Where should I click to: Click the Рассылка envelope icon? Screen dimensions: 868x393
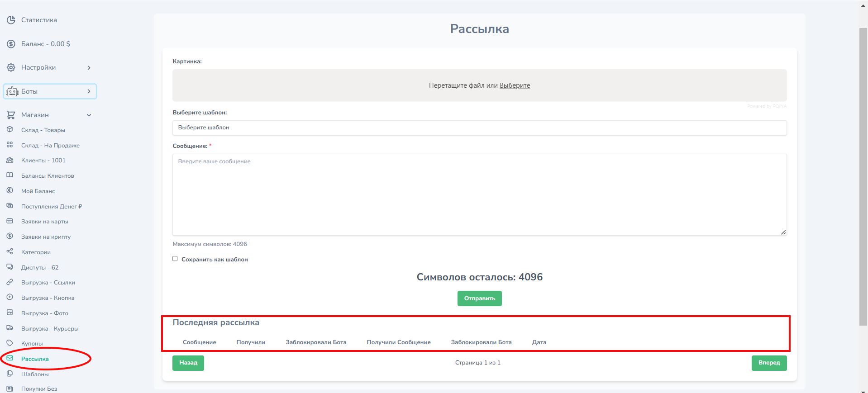coord(10,358)
